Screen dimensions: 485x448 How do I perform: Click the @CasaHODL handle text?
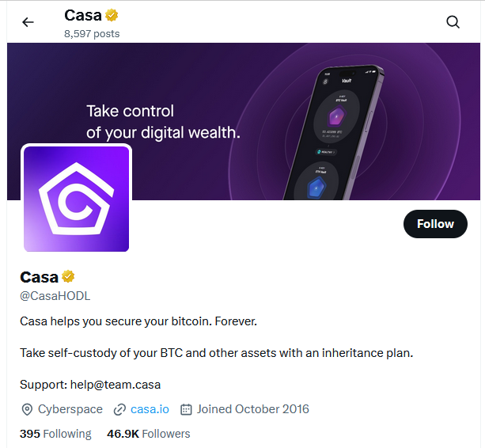click(x=55, y=296)
